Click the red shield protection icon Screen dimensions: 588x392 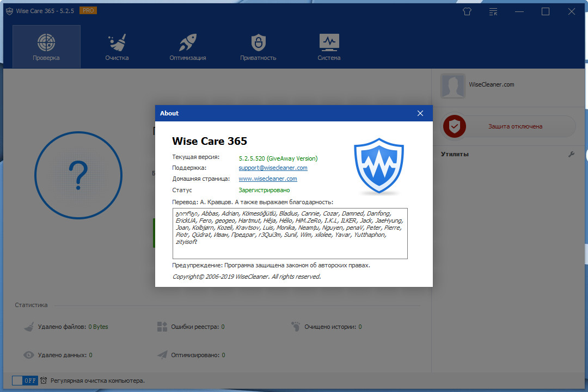click(454, 126)
